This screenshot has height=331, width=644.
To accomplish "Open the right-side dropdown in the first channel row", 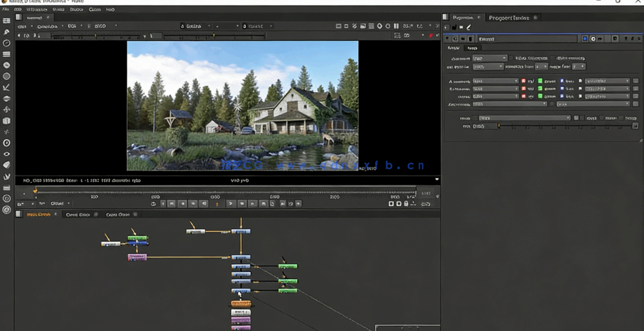I will click(606, 81).
